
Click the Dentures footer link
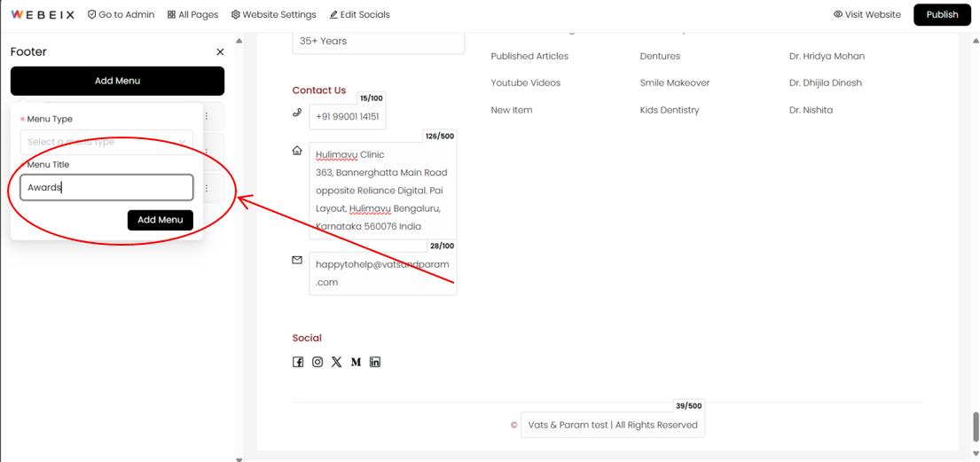(660, 56)
